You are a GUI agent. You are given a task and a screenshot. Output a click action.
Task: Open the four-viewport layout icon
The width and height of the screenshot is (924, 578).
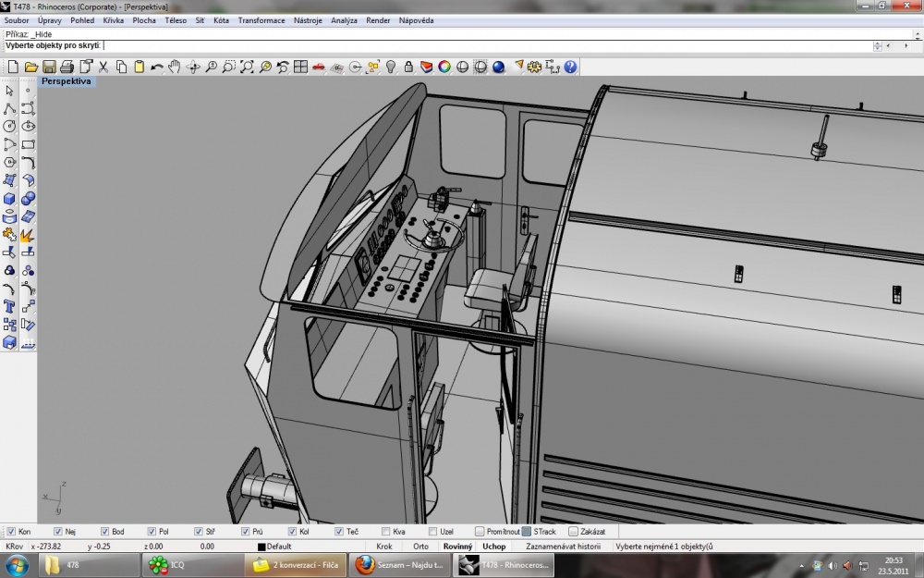300,67
